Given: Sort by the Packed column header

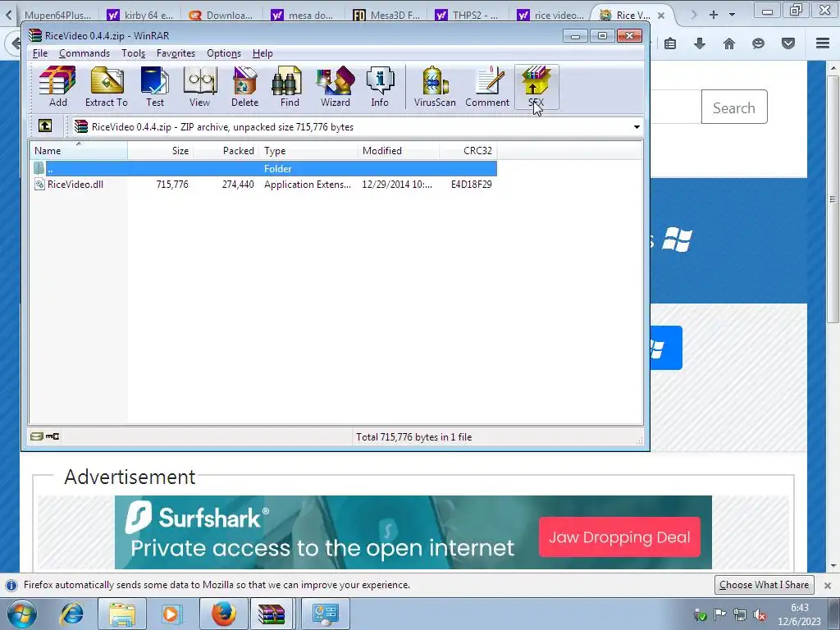Looking at the screenshot, I should (226, 151).
